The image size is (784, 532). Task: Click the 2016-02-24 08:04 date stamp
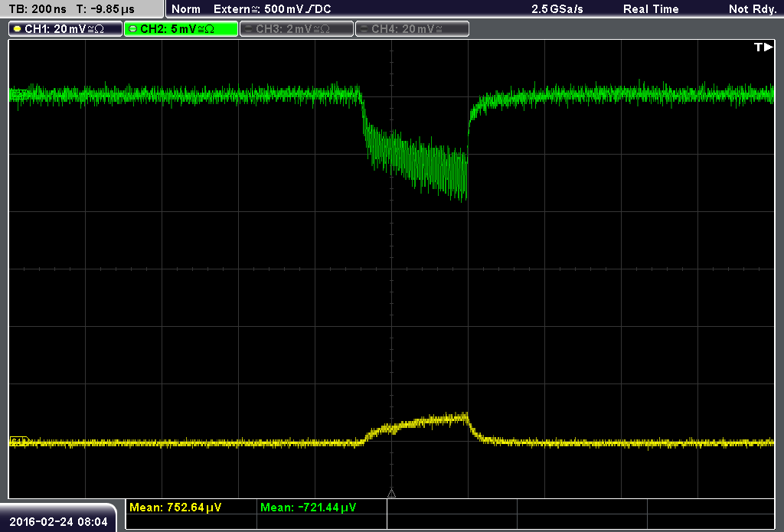pyautogui.click(x=58, y=522)
